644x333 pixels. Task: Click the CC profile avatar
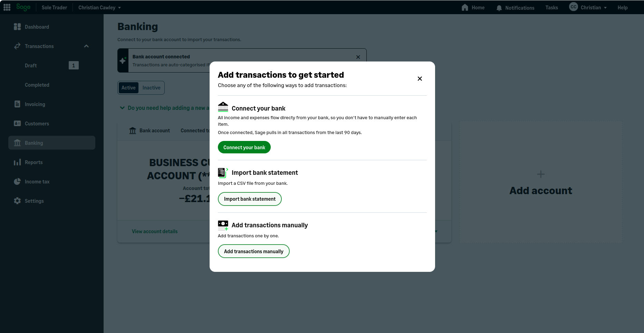pos(573,7)
